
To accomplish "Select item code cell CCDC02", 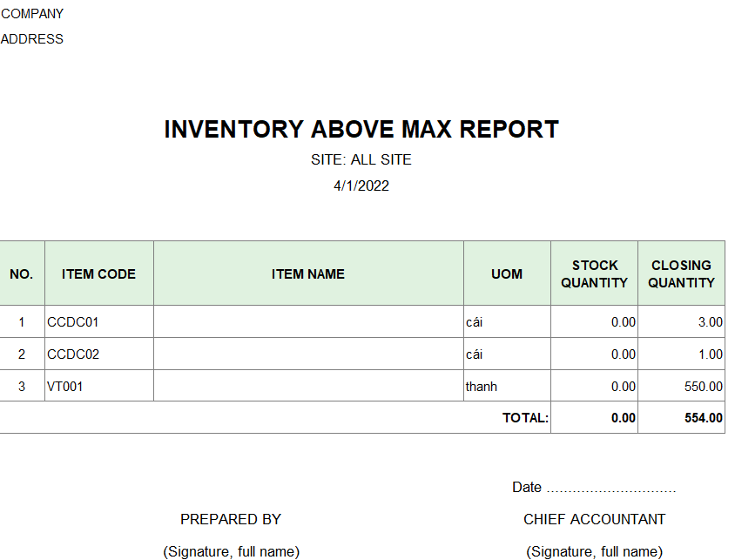I will (x=73, y=354).
